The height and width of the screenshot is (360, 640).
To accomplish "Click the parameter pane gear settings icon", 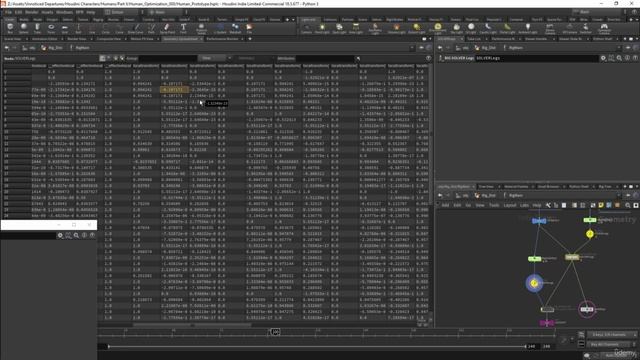I will [603, 58].
